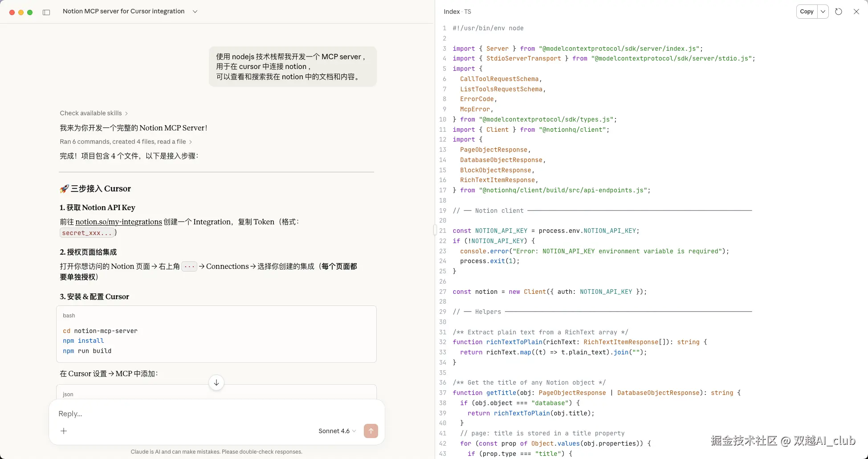
Task: Click 'CallToolRequestSchema' on line 6
Action: pyautogui.click(x=499, y=79)
